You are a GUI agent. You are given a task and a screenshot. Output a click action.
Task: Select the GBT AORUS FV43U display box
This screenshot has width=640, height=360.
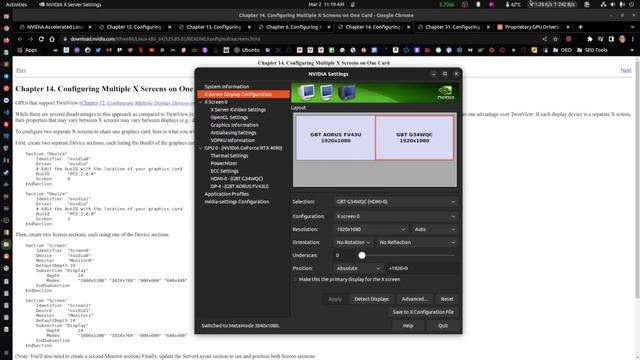click(336, 138)
